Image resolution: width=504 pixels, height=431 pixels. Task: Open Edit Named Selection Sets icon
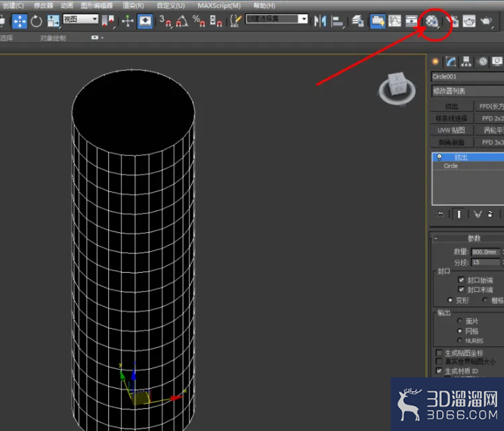tap(236, 21)
